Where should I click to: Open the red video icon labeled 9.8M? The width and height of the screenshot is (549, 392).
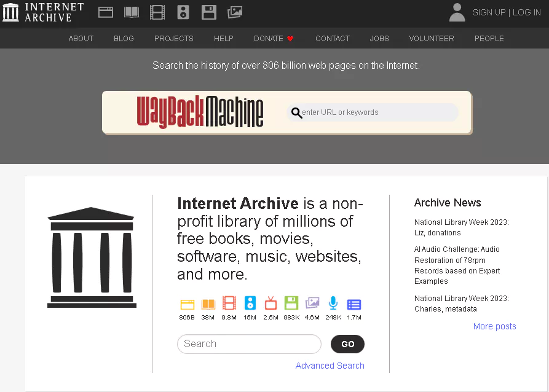pos(229,303)
